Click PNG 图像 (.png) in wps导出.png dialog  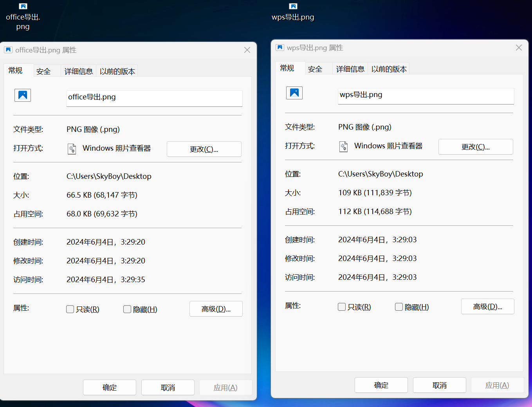coord(365,127)
